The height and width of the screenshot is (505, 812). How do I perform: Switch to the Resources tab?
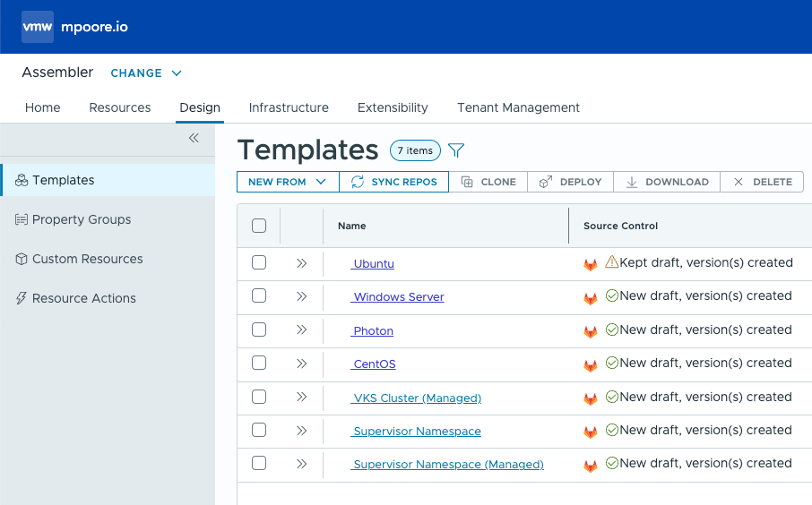pyautogui.click(x=119, y=107)
